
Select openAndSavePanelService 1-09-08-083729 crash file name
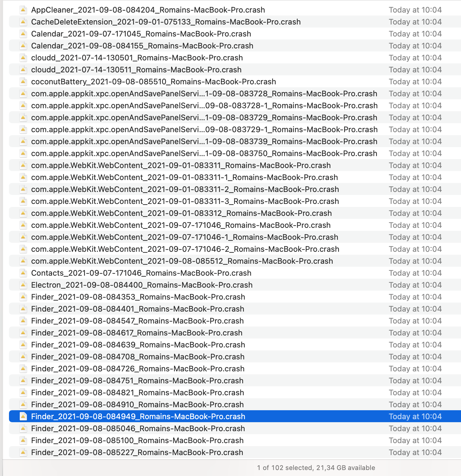[x=204, y=118]
